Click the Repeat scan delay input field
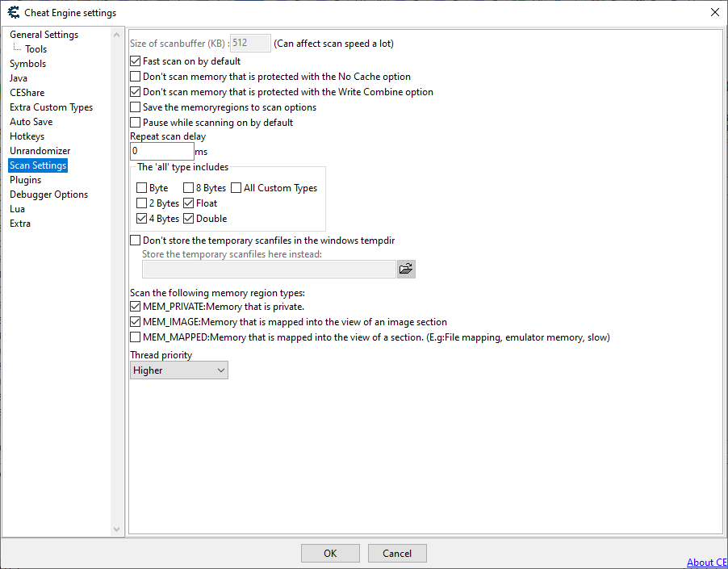Screen dimensions: 728x569 (x=161, y=151)
